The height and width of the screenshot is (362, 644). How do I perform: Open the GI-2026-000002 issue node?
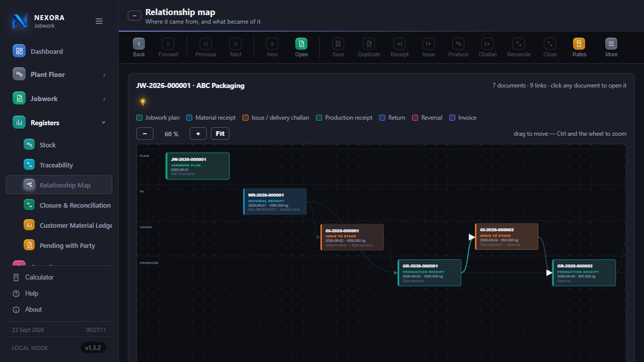click(507, 237)
